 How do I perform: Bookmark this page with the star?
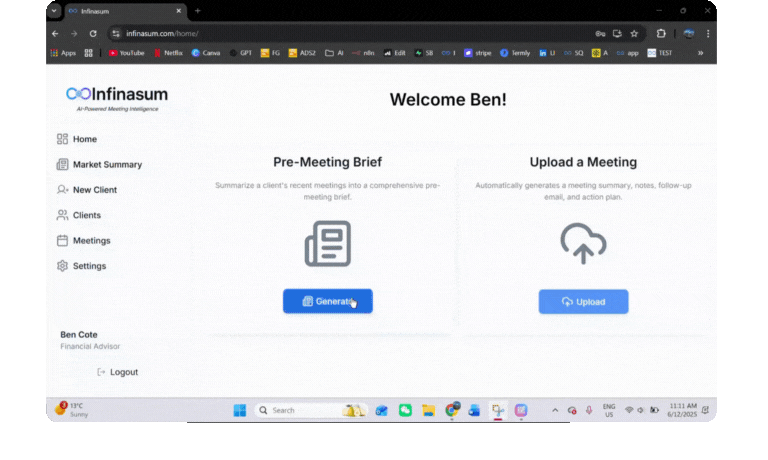click(634, 34)
